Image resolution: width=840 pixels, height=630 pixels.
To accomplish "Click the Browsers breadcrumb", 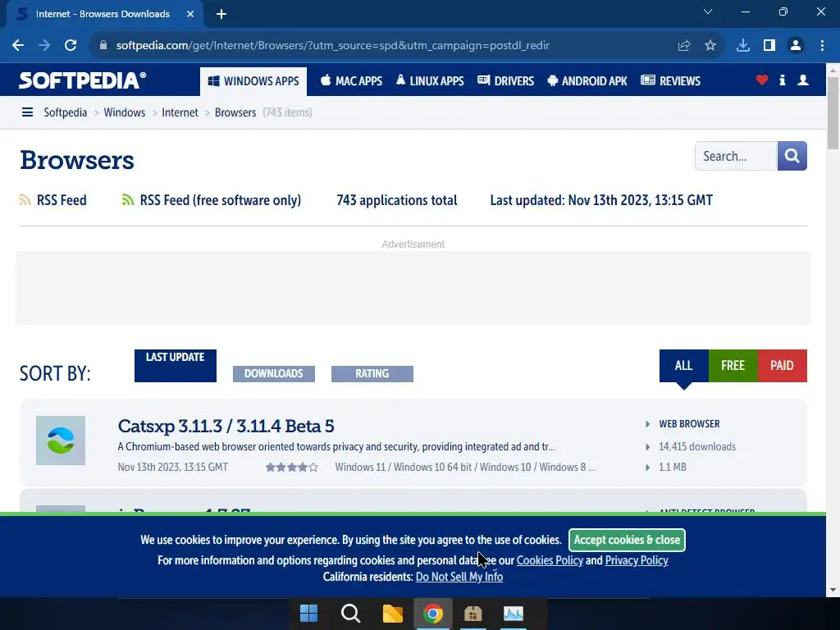I will click(x=235, y=112).
